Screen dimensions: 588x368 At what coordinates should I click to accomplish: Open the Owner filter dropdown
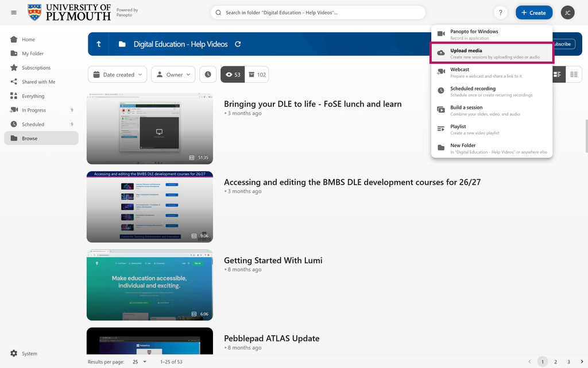click(x=173, y=74)
